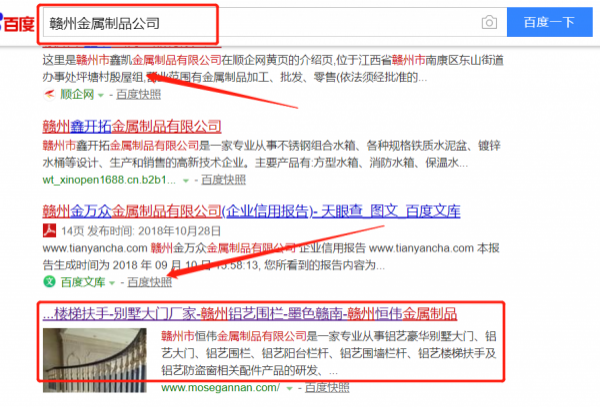
Task: Expand dropdown arrow next to 顺企网
Action: (x=99, y=94)
